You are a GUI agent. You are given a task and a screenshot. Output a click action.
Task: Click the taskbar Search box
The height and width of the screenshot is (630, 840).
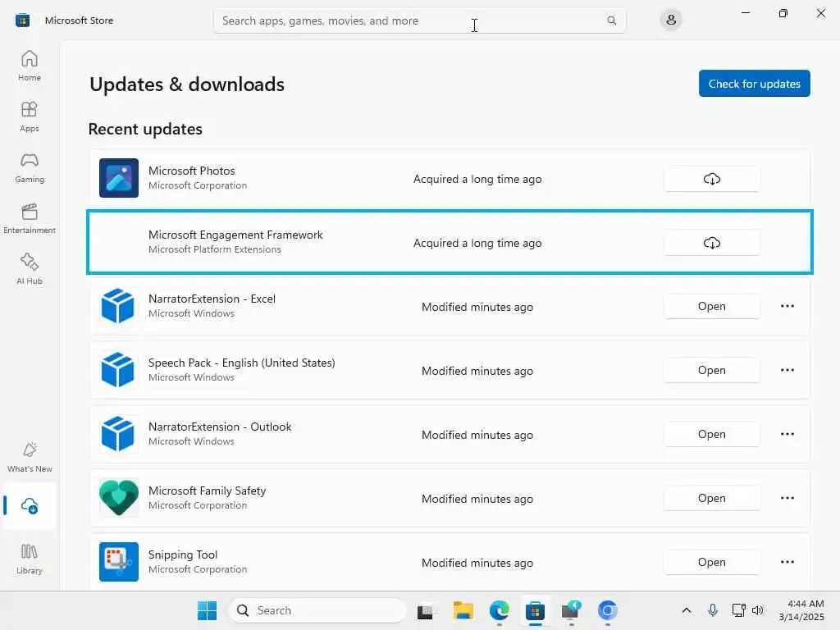[x=317, y=610]
